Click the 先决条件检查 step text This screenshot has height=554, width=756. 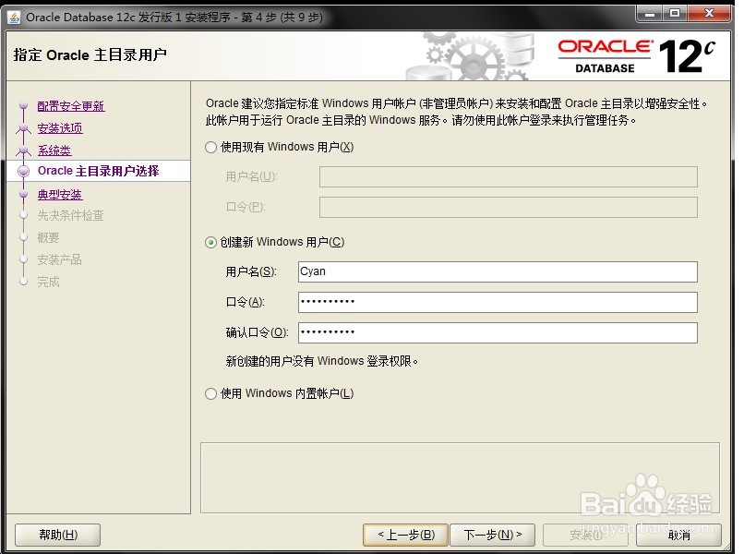pyautogui.click(x=70, y=215)
